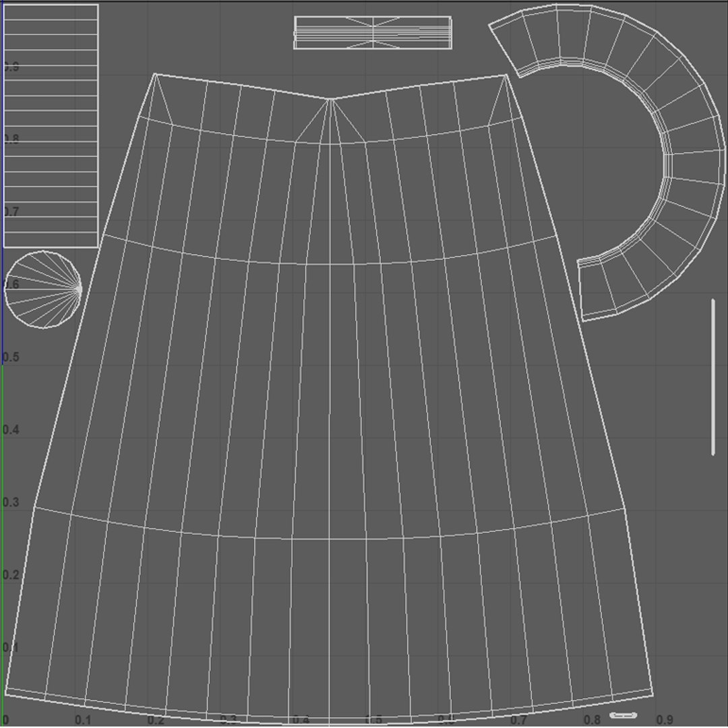
Task: Select the thin vertical line UV shell
Action: [x=713, y=377]
